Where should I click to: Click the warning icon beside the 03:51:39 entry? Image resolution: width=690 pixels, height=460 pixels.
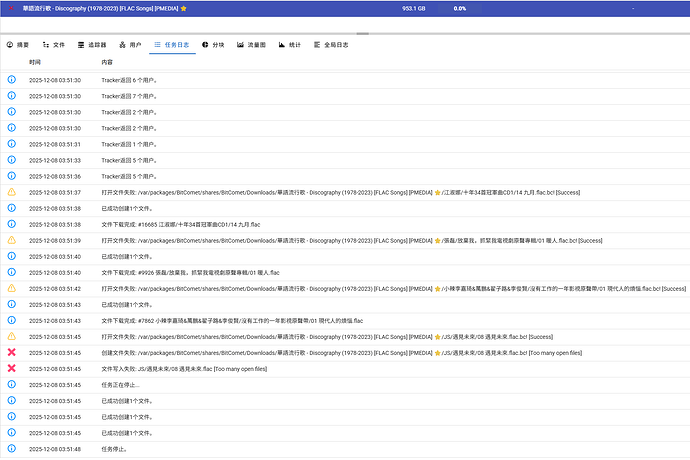coord(12,240)
